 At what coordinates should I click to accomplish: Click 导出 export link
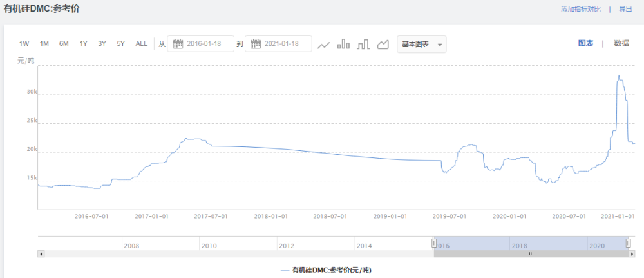[625, 10]
